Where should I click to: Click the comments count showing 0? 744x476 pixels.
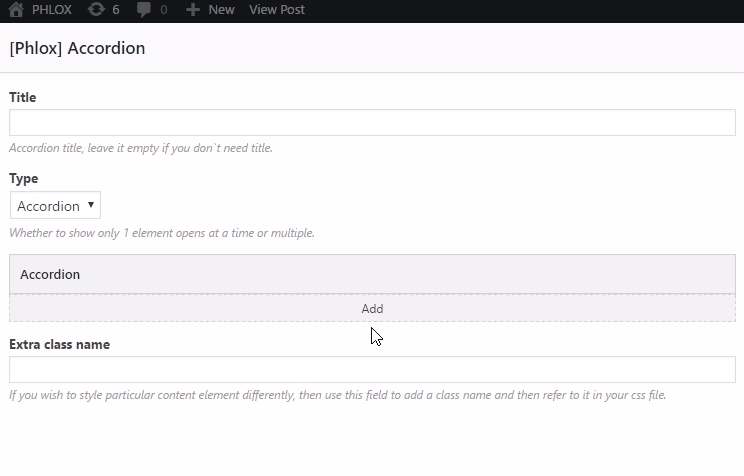point(164,9)
